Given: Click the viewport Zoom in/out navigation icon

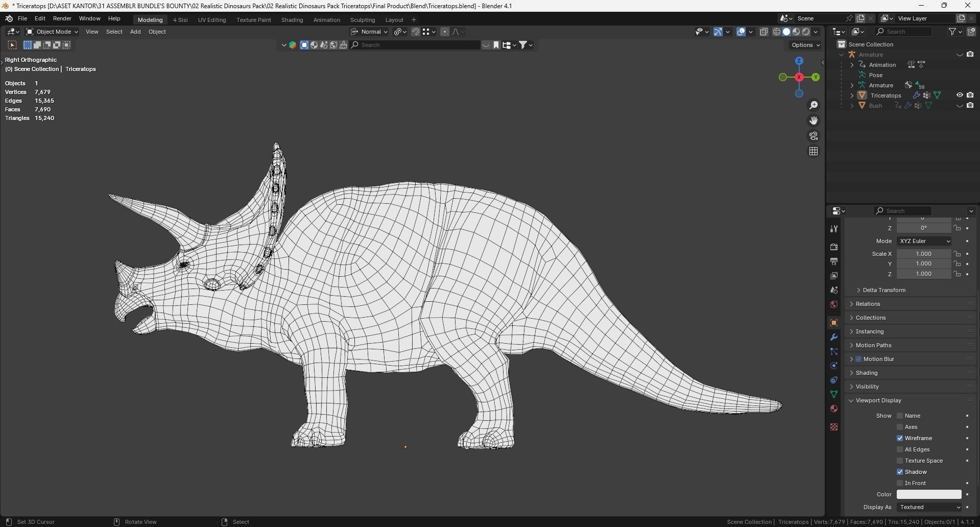Looking at the screenshot, I should (x=814, y=105).
